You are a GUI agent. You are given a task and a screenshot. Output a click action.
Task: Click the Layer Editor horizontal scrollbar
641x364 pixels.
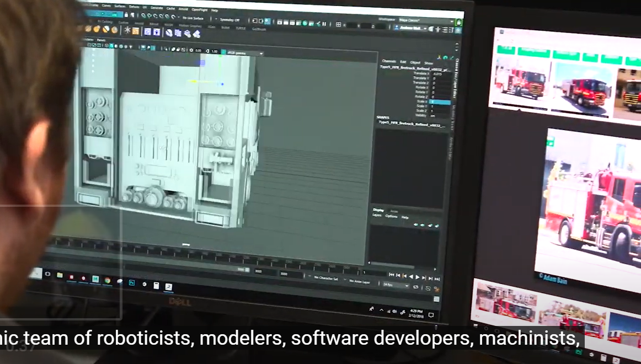click(x=392, y=265)
